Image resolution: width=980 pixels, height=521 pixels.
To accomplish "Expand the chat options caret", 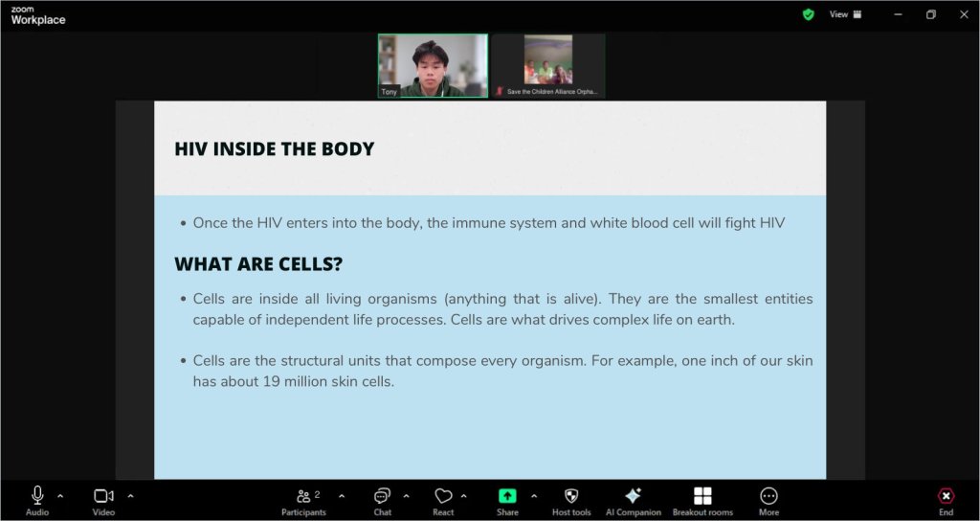I will coord(406,497).
